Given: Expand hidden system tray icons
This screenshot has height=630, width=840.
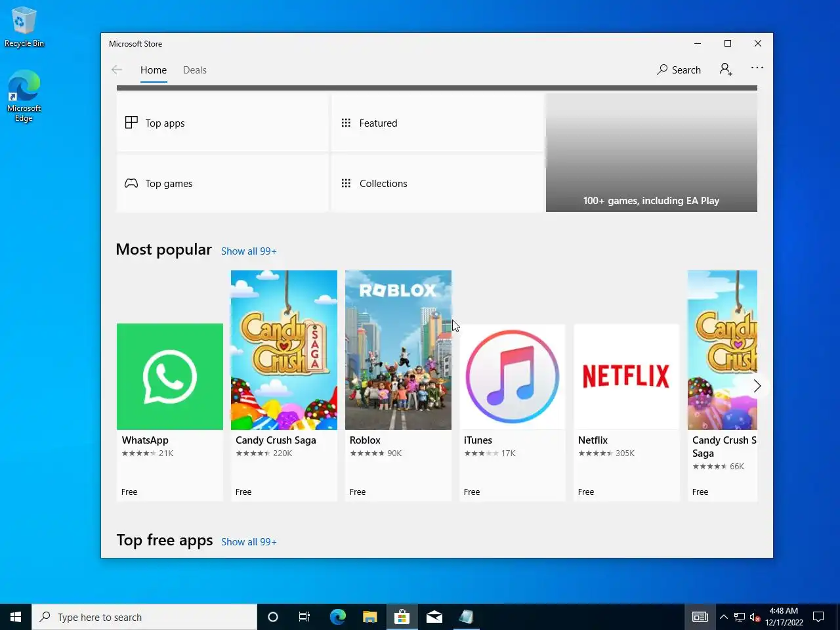Looking at the screenshot, I should tap(723, 617).
